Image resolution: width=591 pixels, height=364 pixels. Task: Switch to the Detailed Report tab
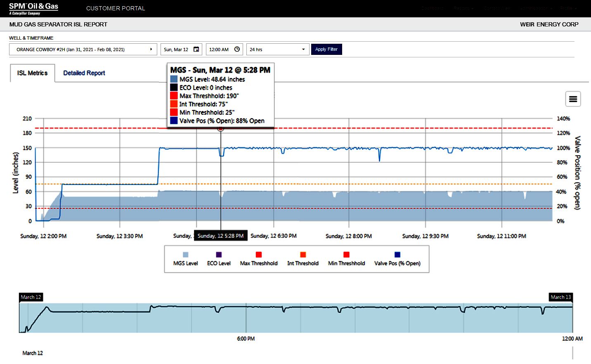(84, 73)
